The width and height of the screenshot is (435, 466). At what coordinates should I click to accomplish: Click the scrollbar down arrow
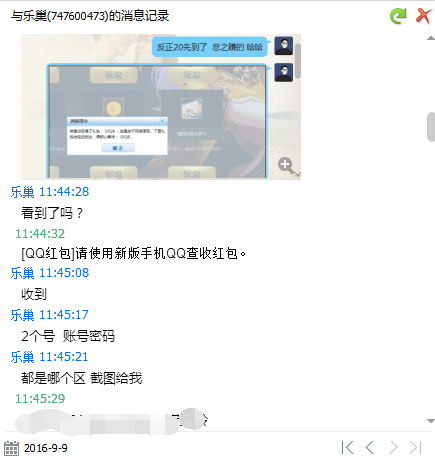[431, 421]
